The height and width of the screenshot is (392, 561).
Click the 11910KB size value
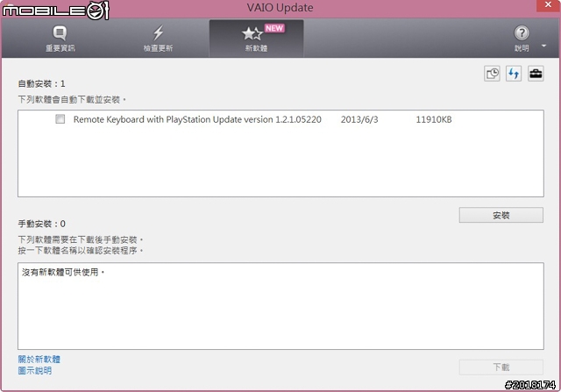click(x=434, y=119)
